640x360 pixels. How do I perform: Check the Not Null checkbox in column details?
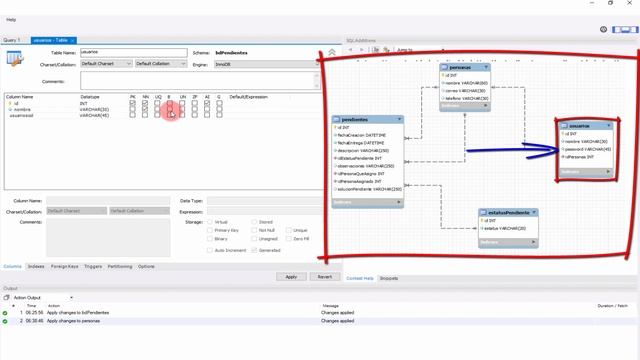tap(254, 230)
